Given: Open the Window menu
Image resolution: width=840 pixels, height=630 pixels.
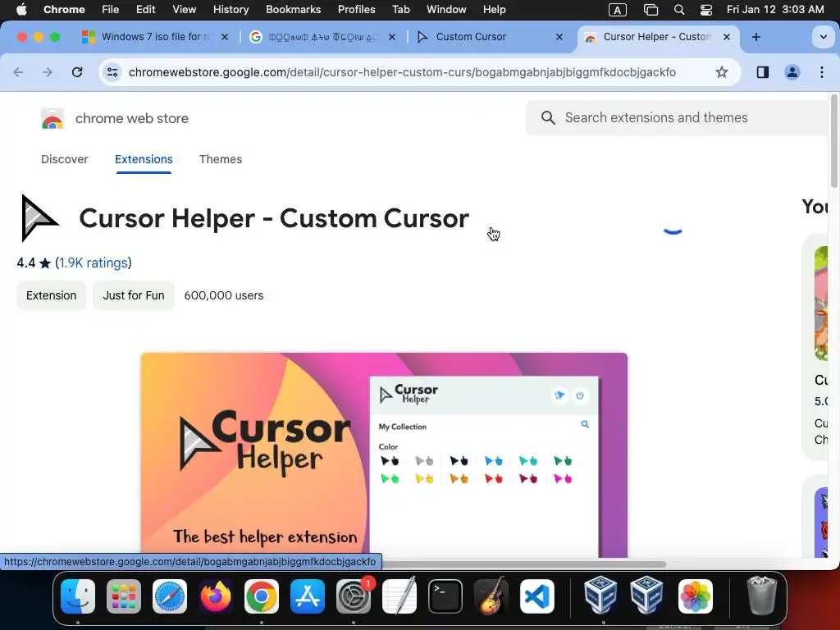Looking at the screenshot, I should 446,9.
